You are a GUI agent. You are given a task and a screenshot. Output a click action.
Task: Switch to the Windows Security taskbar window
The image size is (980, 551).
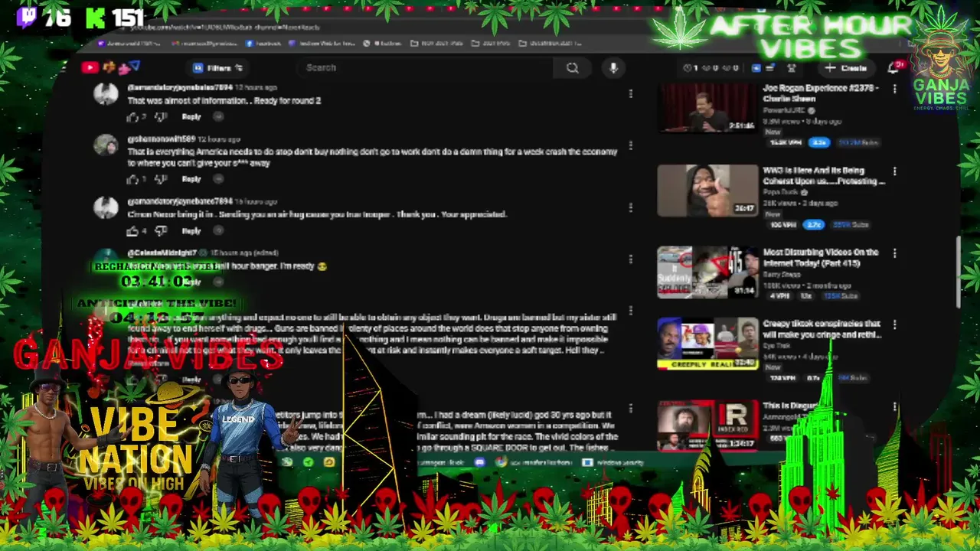[x=615, y=462]
